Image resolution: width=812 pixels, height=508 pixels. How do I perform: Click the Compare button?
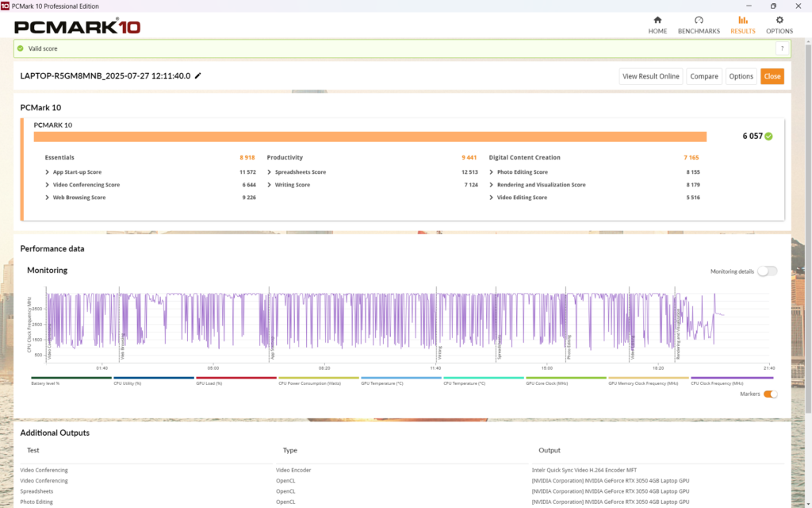703,76
